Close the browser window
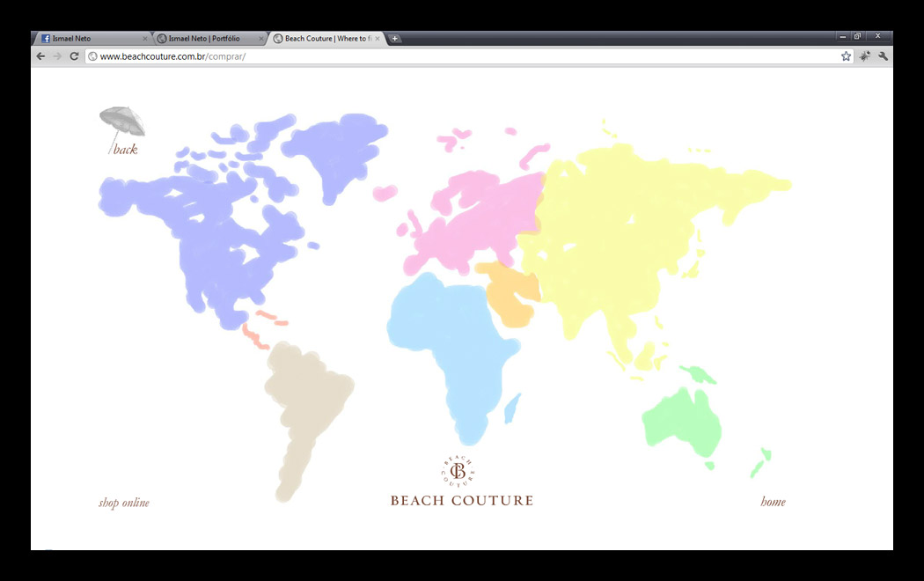Viewport: 924px width, 581px height. pyautogui.click(x=878, y=37)
